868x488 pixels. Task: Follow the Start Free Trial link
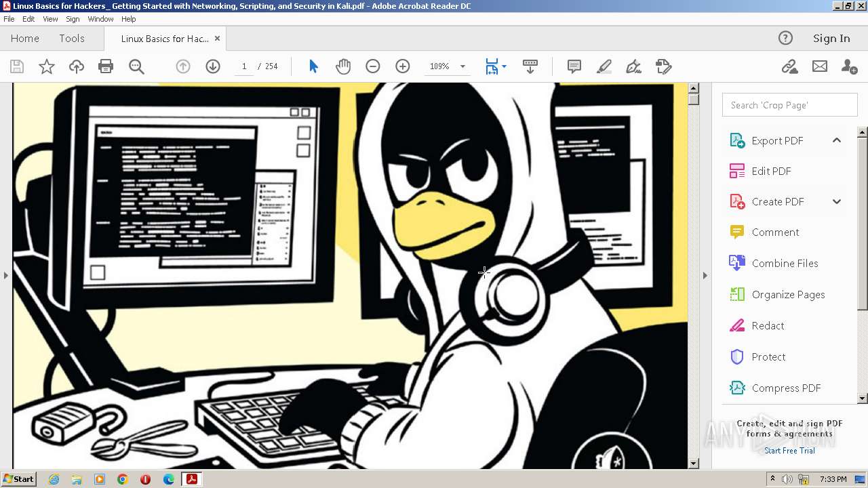point(789,451)
